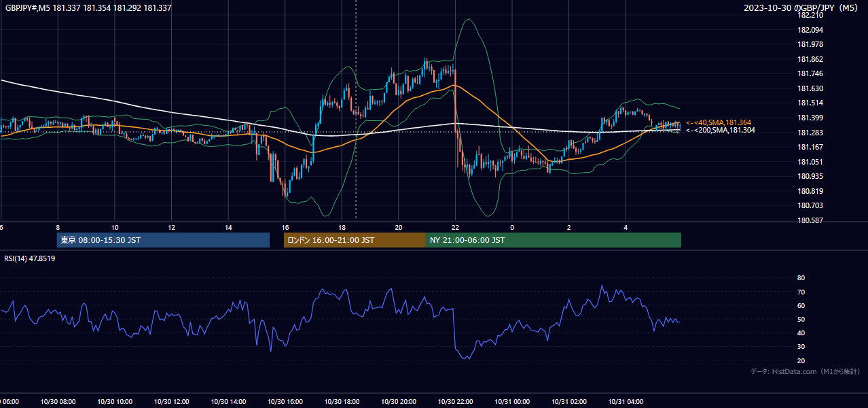Click price axis value 181.167
Viewport: 868px width, 408px height.
(810, 147)
